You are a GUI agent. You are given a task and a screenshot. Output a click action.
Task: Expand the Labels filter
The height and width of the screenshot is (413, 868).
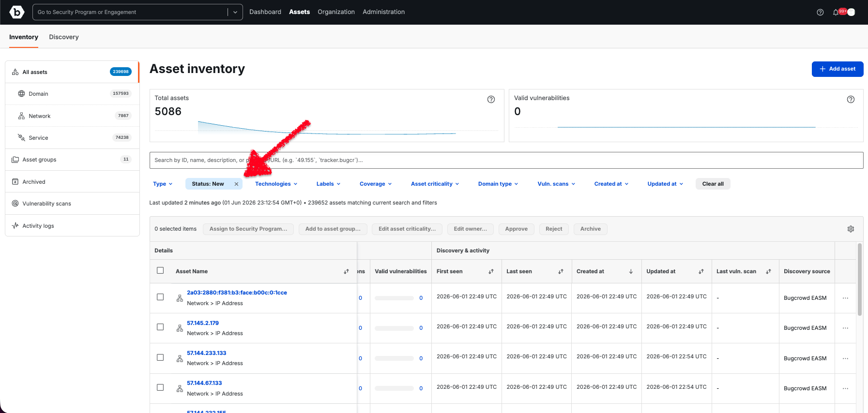point(328,184)
